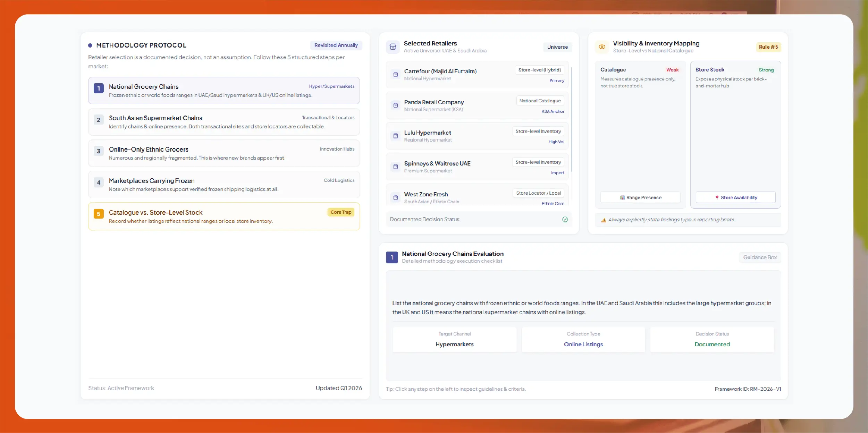Click the Guidance Box button
868x433 pixels.
click(x=760, y=257)
